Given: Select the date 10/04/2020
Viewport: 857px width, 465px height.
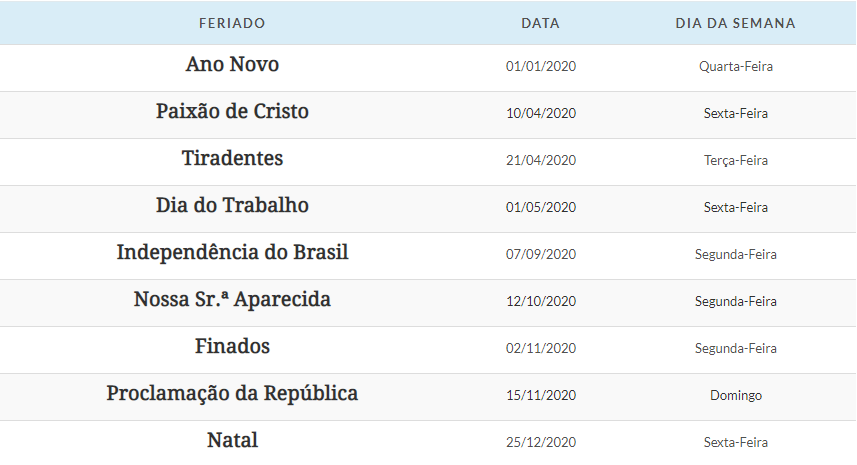Looking at the screenshot, I should click(541, 113).
